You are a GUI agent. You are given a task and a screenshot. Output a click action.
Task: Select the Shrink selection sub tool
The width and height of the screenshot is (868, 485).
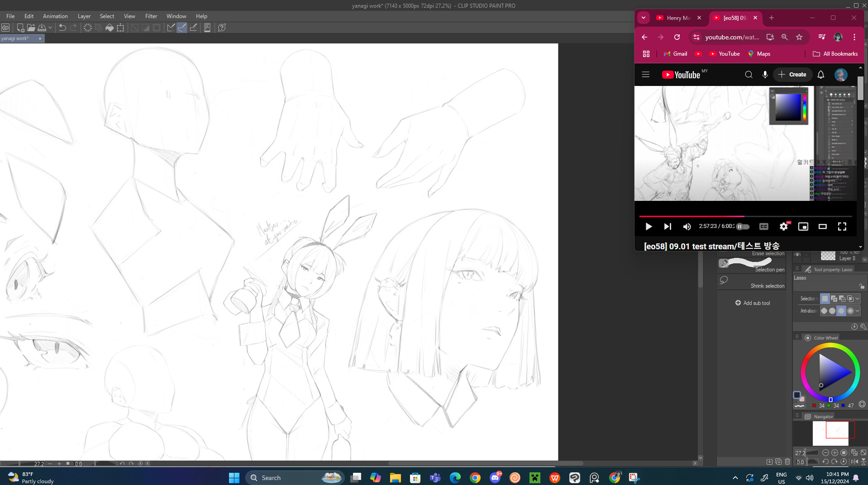pos(752,282)
